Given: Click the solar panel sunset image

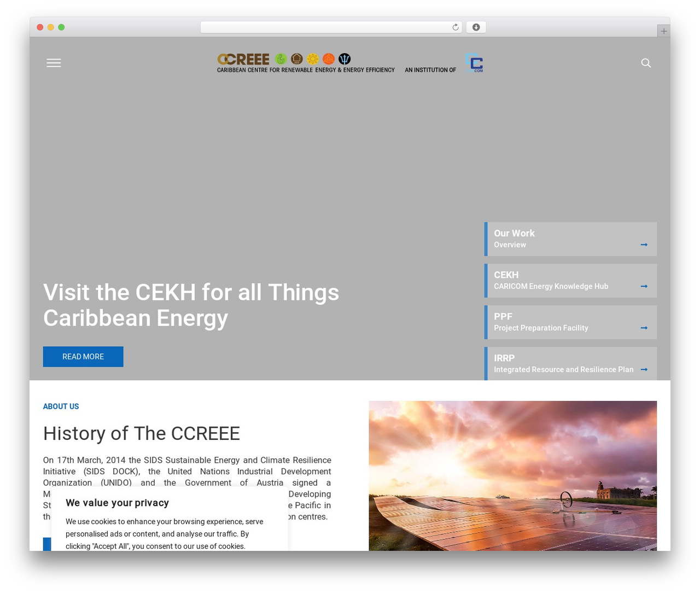Looking at the screenshot, I should pos(512,476).
